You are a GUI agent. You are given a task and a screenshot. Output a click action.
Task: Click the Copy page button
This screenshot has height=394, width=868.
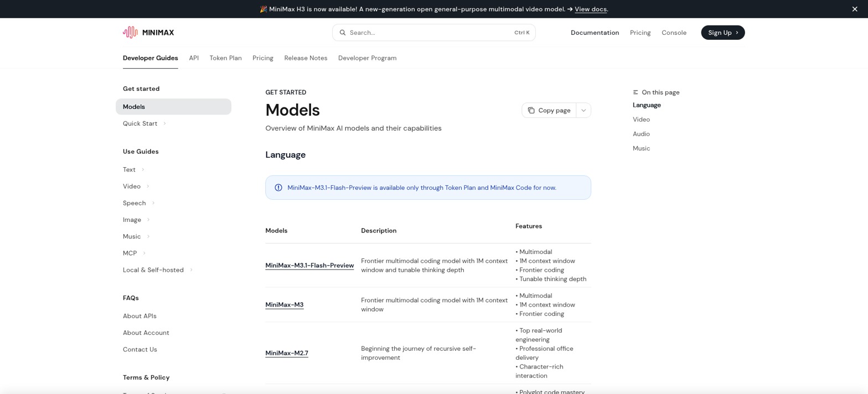[549, 110]
